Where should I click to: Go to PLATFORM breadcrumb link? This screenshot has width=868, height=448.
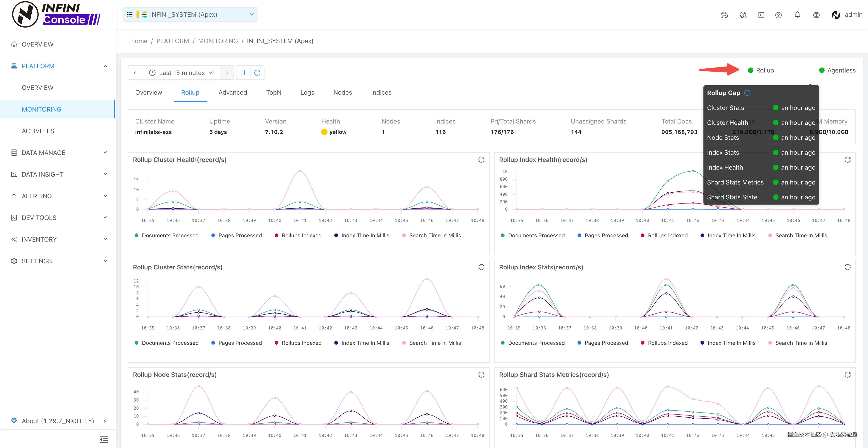point(172,41)
